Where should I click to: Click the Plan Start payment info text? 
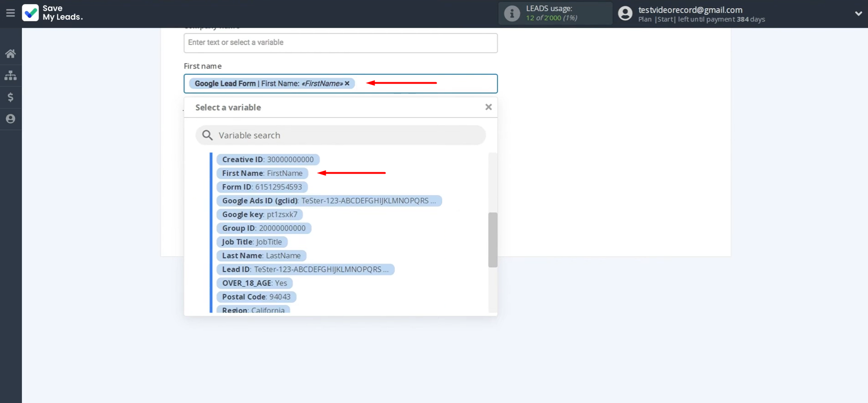[x=701, y=19]
